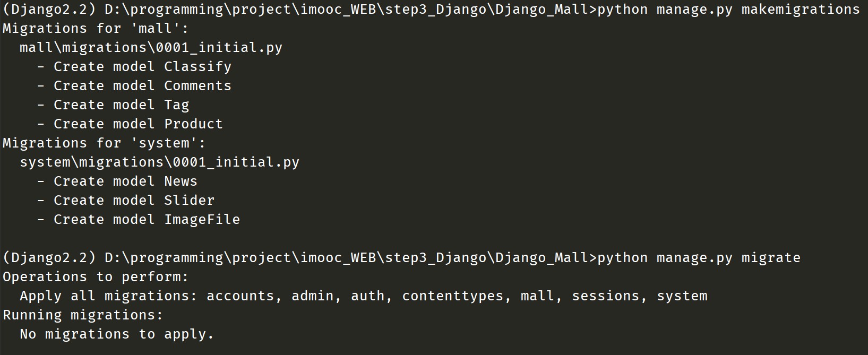Click the word 'contenttypes' in migrations list
Screen dimensions: 868x355
pos(453,296)
